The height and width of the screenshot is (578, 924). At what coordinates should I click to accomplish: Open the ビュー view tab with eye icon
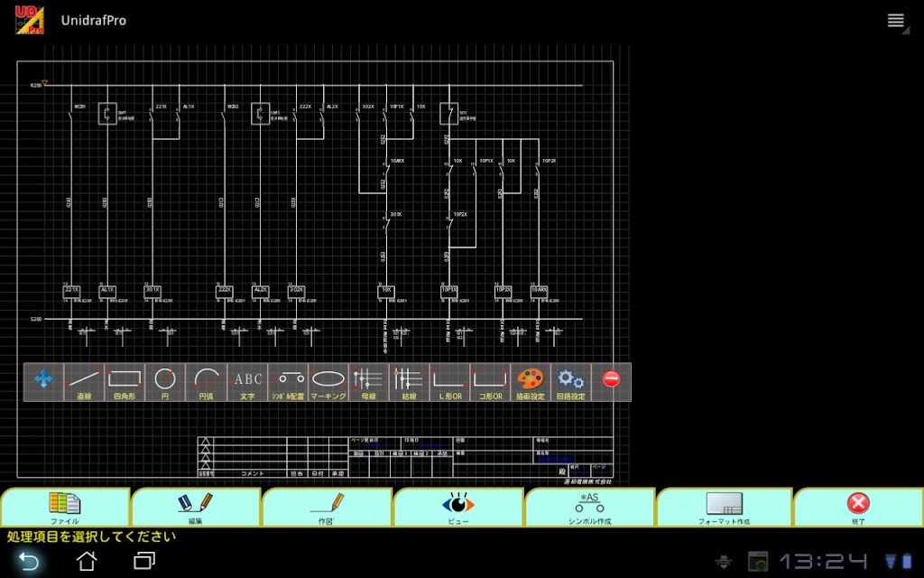457,508
